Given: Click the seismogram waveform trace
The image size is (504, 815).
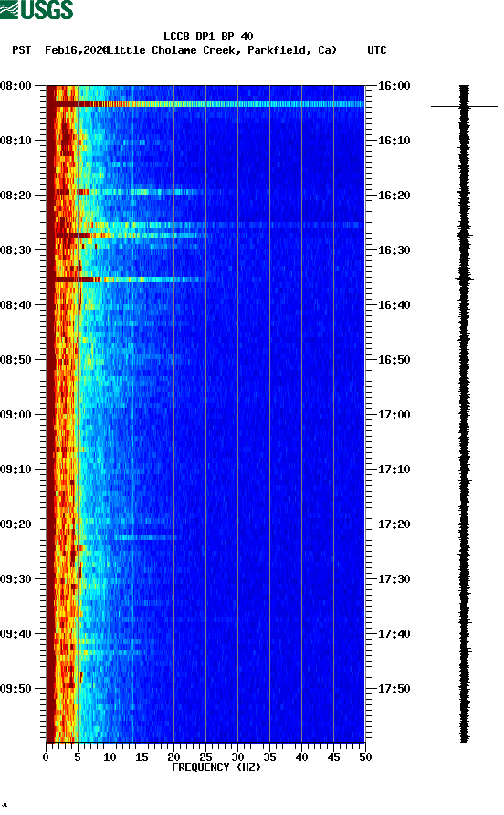Looking at the screenshot, I should click(x=465, y=414).
